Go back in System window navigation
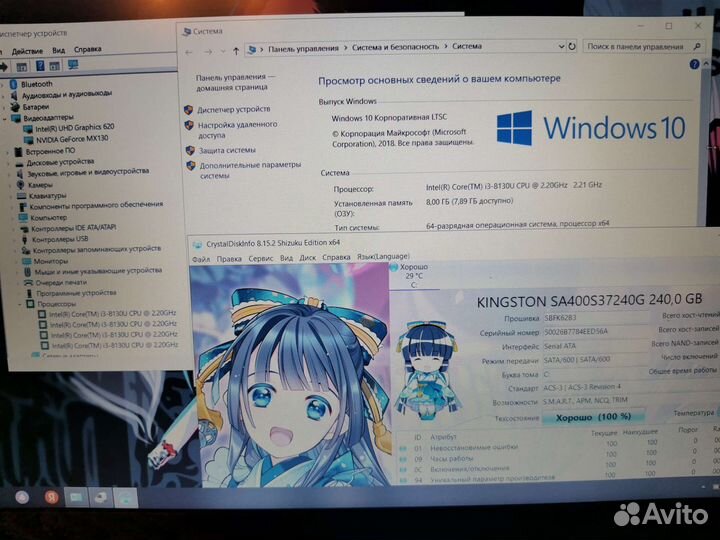Image resolution: width=720 pixels, height=540 pixels. click(x=189, y=52)
